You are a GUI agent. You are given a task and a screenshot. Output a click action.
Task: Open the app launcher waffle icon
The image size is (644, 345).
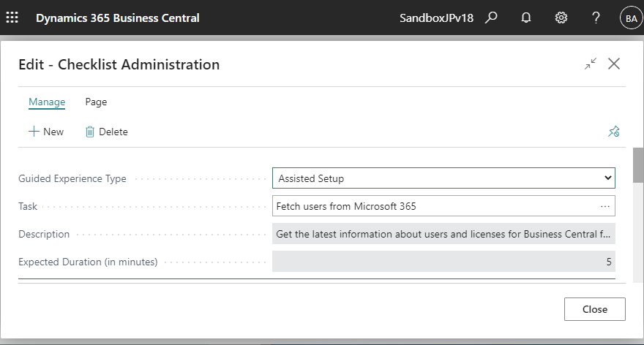click(12, 18)
